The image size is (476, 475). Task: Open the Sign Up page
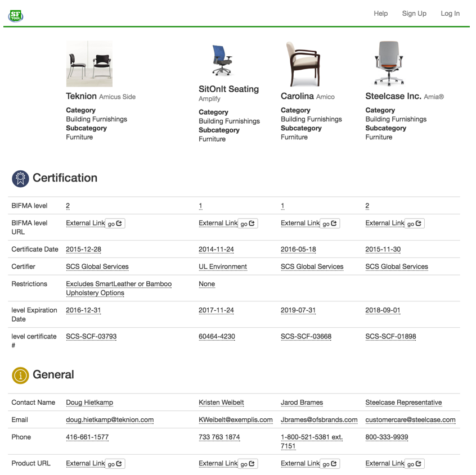pos(414,13)
